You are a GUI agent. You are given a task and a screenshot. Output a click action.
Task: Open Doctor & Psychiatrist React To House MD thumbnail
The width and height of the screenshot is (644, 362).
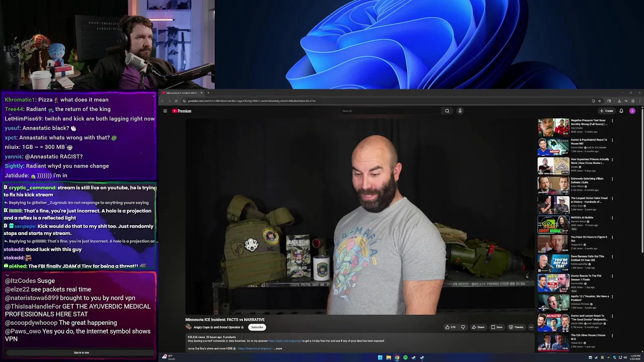point(553,147)
